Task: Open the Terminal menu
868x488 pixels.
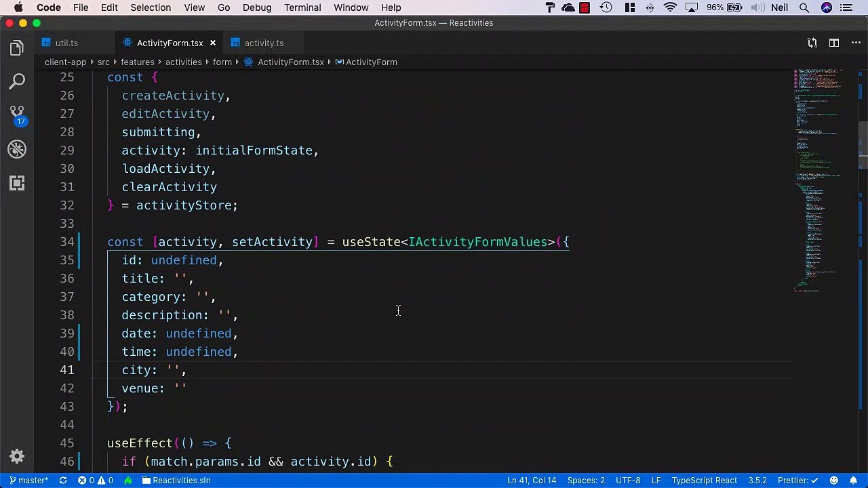Action: point(302,7)
